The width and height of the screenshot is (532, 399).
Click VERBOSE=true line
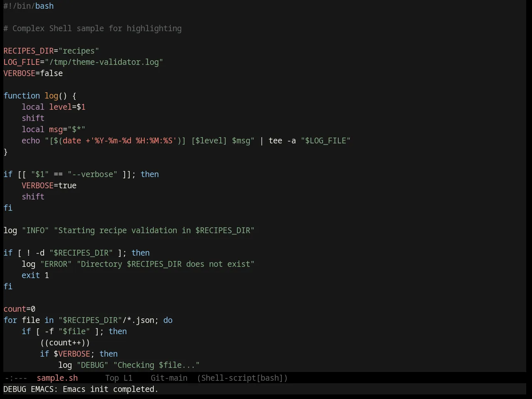[x=49, y=185]
